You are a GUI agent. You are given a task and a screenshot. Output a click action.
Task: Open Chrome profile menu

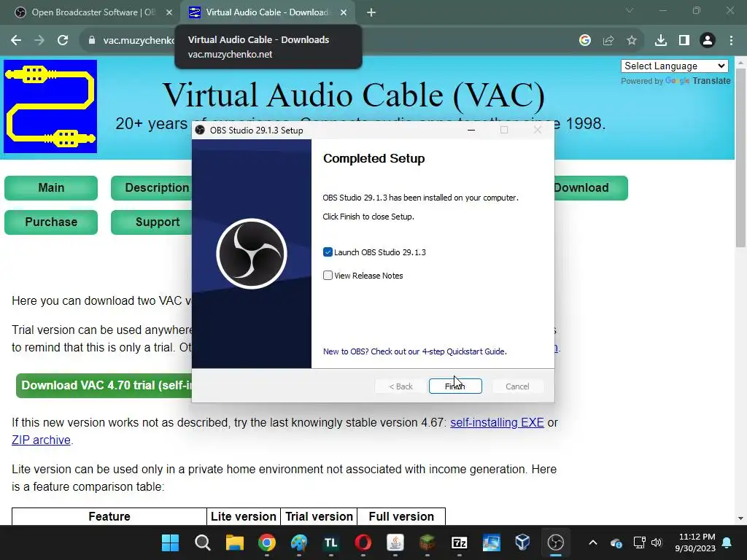coord(708,41)
